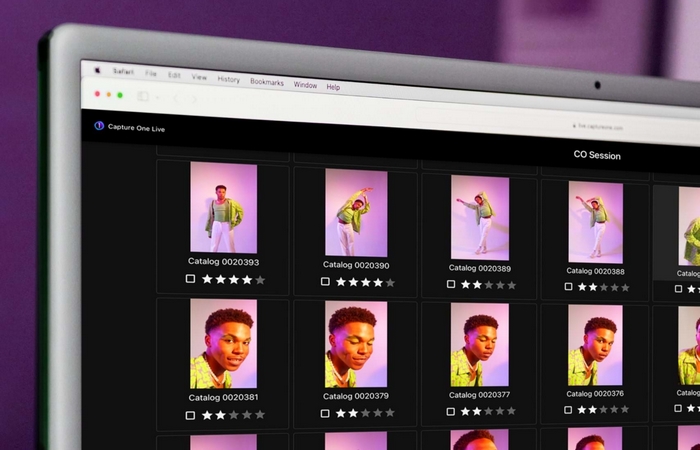This screenshot has height=450, width=700.
Task: Select the Catalog 0020376 filename label
Action: 595,393
